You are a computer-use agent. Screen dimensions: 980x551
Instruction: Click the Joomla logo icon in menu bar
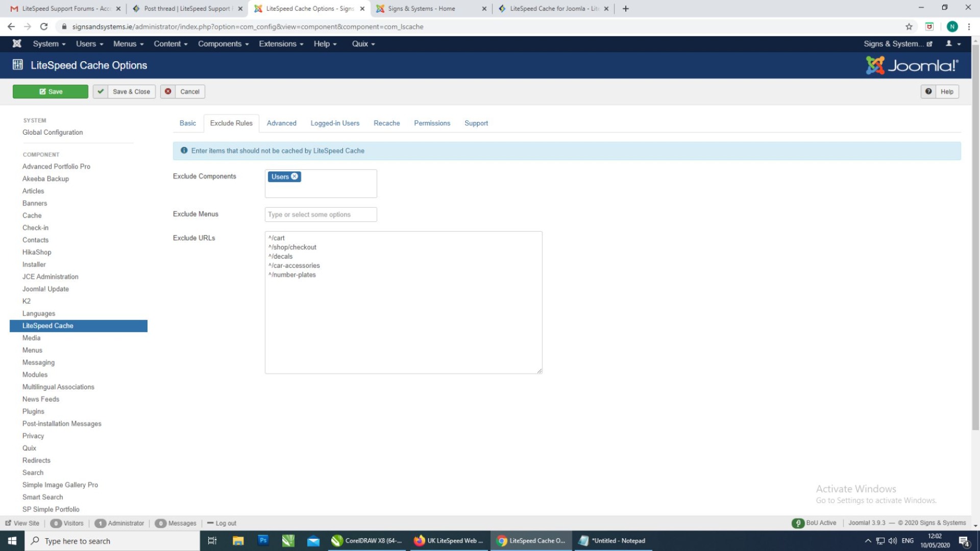point(17,43)
